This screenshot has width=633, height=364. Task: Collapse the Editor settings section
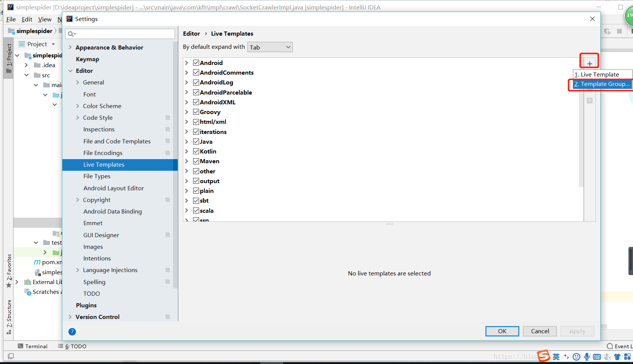click(x=70, y=71)
